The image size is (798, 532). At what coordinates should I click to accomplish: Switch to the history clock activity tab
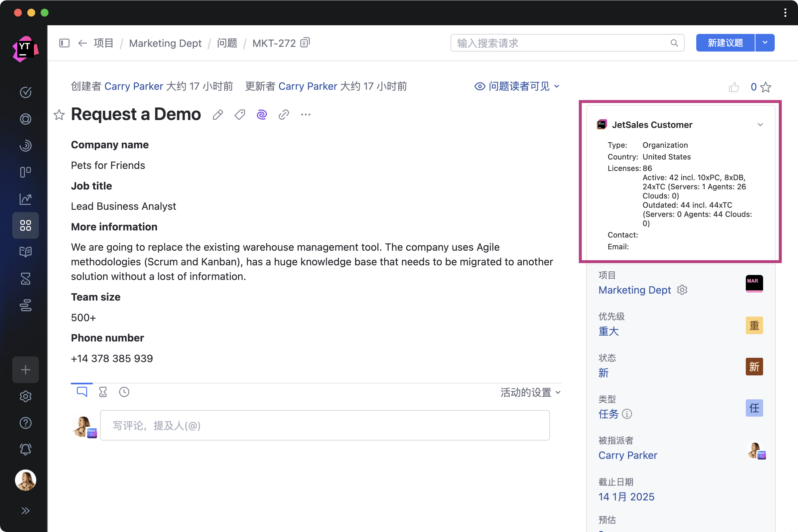(x=124, y=392)
